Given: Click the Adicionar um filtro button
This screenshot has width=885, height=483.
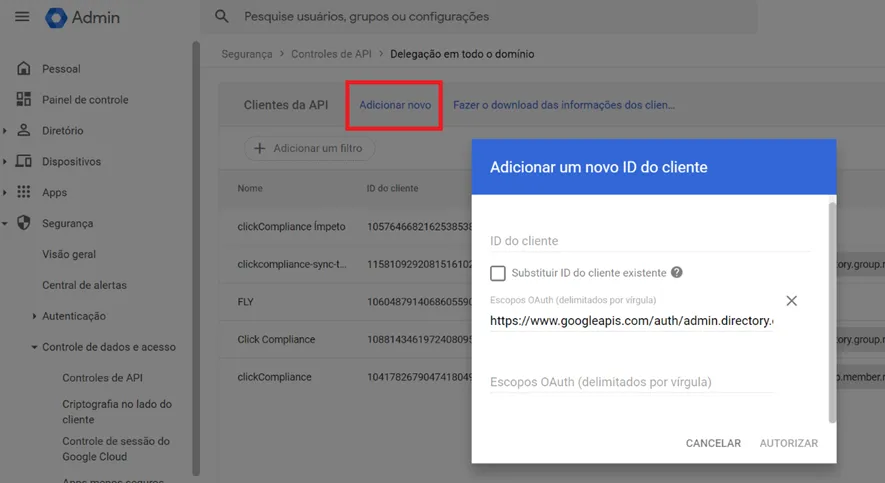Looking at the screenshot, I should [x=309, y=148].
